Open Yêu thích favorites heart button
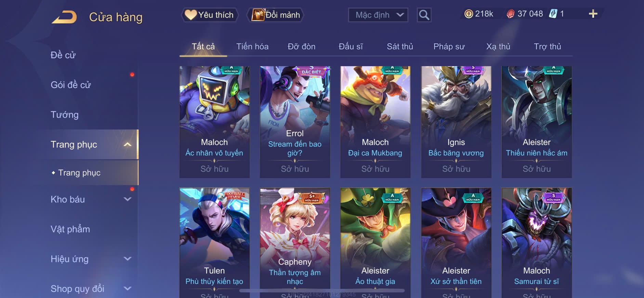This screenshot has width=644, height=298. 209,15
